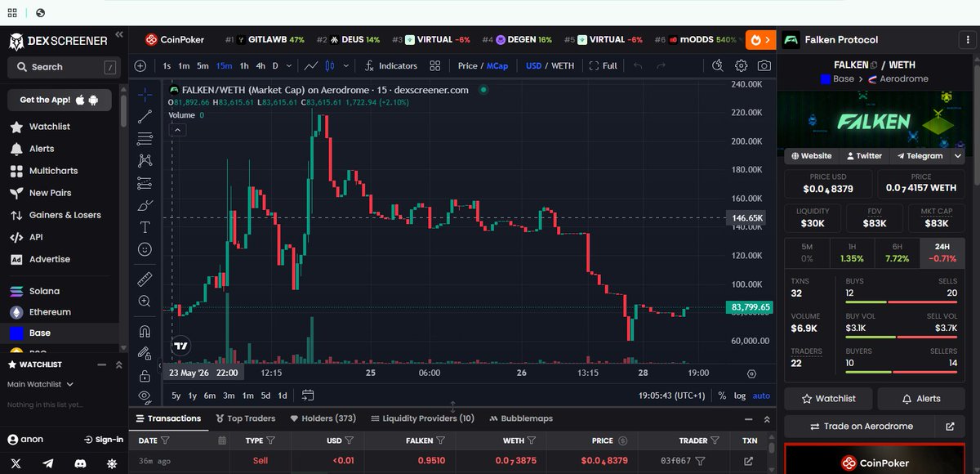Open the FALKEN Twitter link
Screen dimensions: 980x474
[x=863, y=156]
